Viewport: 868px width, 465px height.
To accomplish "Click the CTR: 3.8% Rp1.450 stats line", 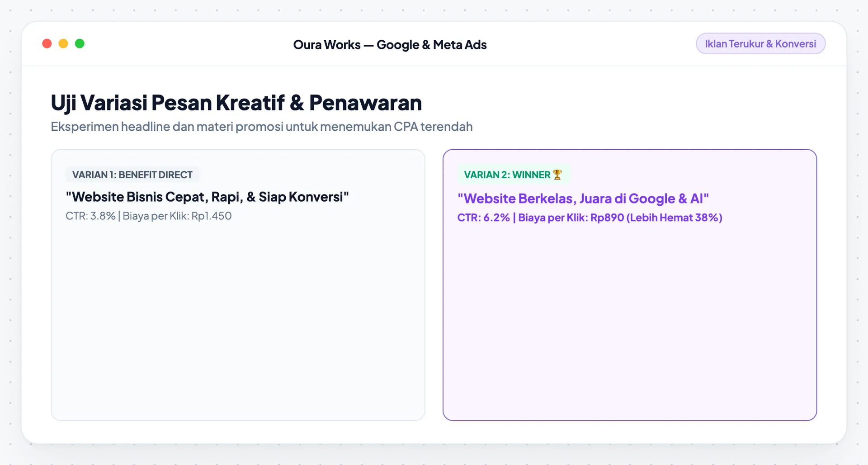I will tap(148, 216).
